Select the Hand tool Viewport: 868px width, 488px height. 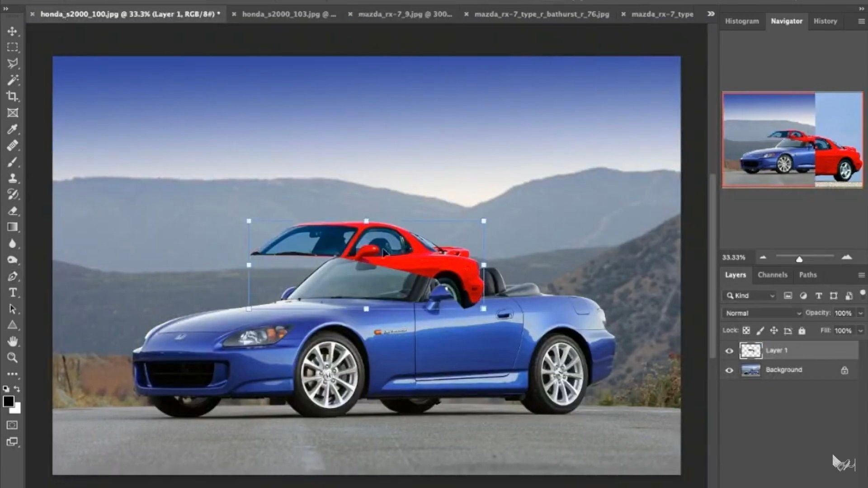(12, 342)
